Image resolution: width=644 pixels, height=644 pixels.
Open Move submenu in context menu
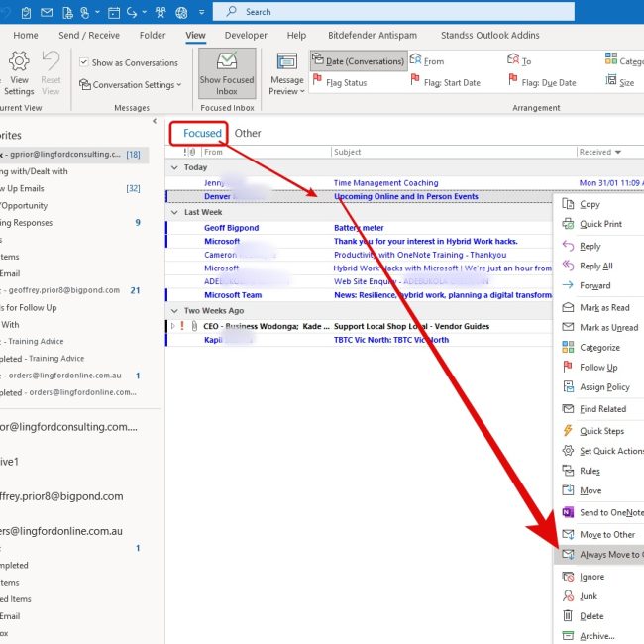(x=590, y=490)
